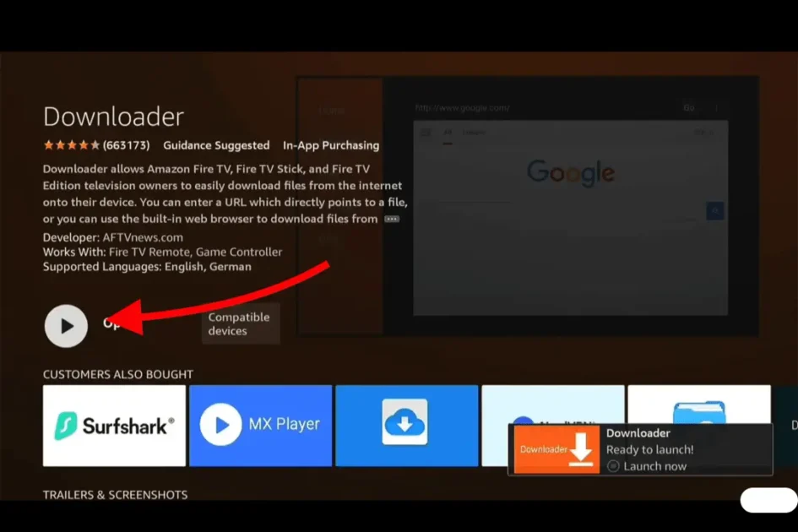
Task: Click Launch now in the notification
Action: click(x=654, y=466)
